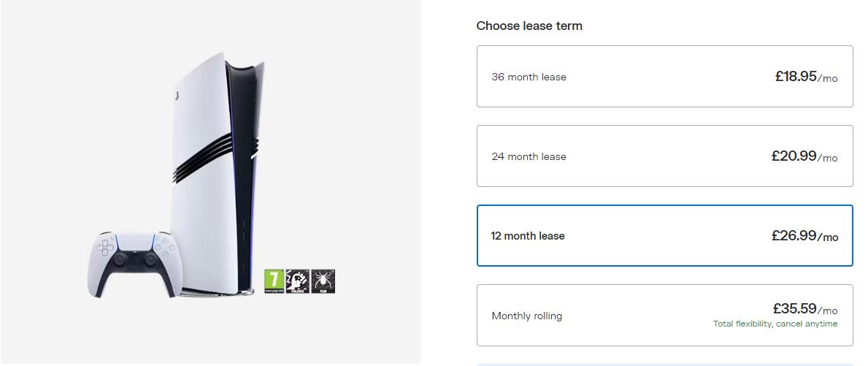The image size is (868, 366).
Task: Click the controller's action buttons cluster
Action: coord(164,248)
